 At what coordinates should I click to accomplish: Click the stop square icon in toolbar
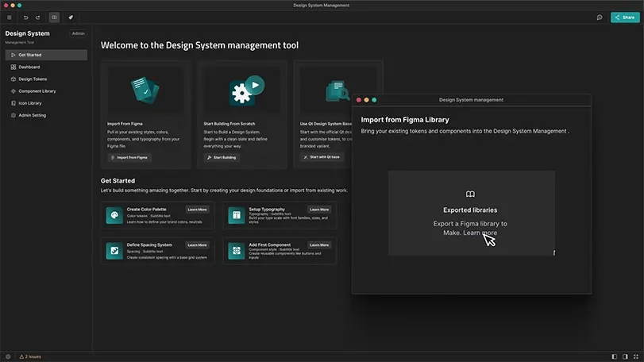point(10,17)
